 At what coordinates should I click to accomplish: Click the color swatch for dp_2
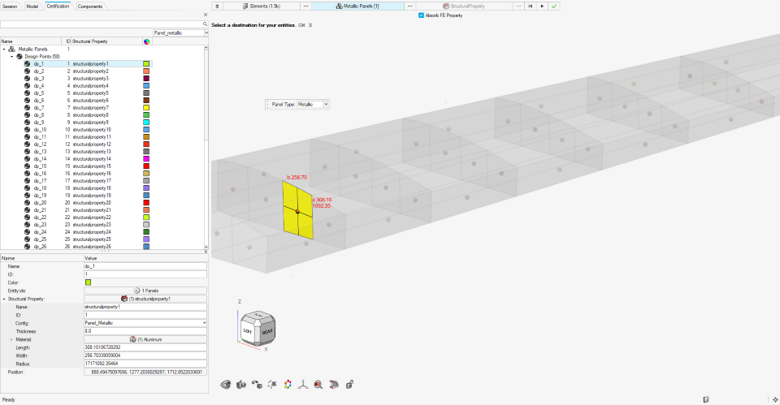tap(146, 71)
